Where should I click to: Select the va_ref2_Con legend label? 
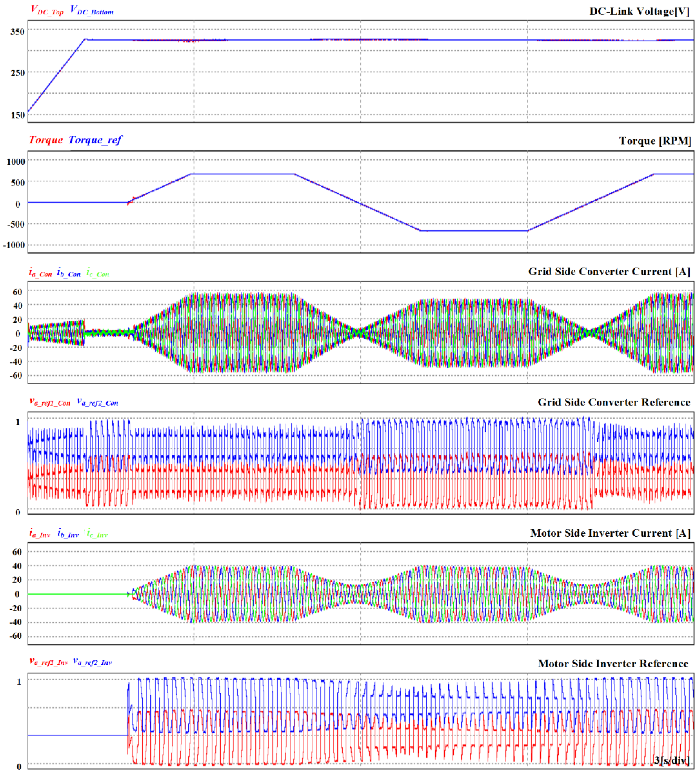tap(98, 402)
